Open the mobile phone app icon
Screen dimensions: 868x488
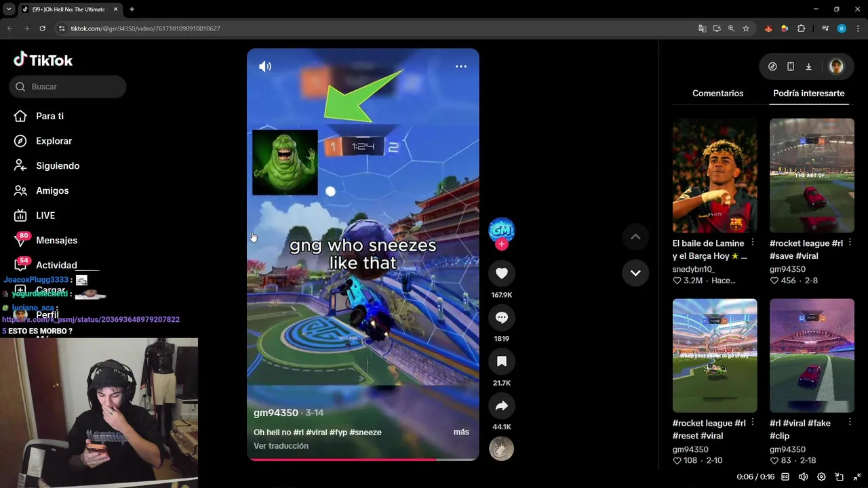pos(791,66)
